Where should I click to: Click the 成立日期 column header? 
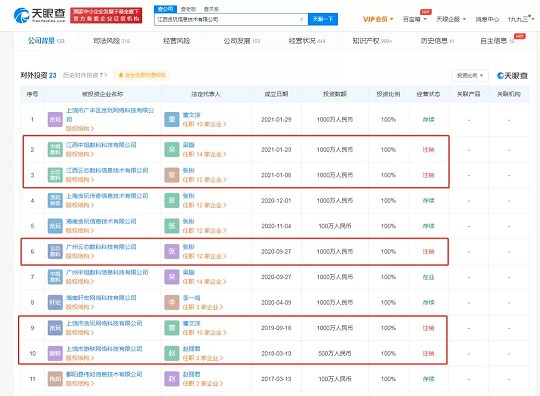(x=276, y=94)
